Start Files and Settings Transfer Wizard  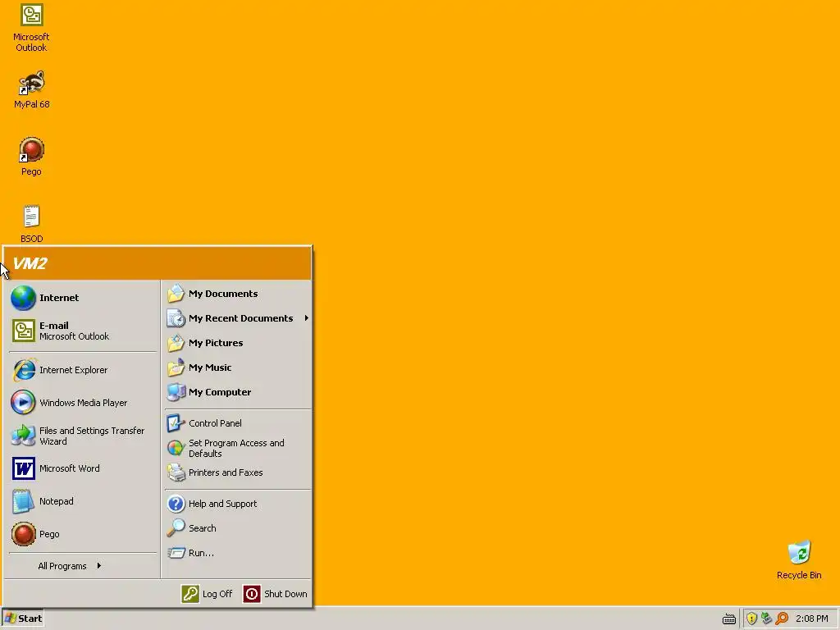coord(83,436)
